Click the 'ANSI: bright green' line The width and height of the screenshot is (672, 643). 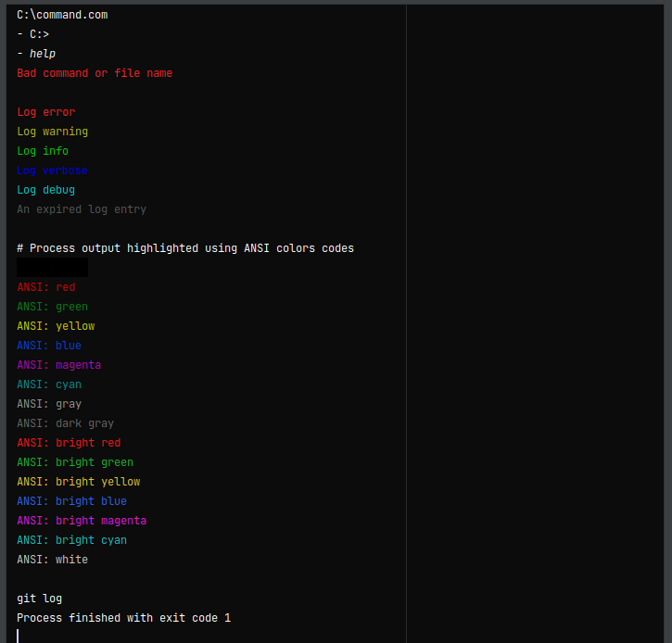click(x=75, y=462)
